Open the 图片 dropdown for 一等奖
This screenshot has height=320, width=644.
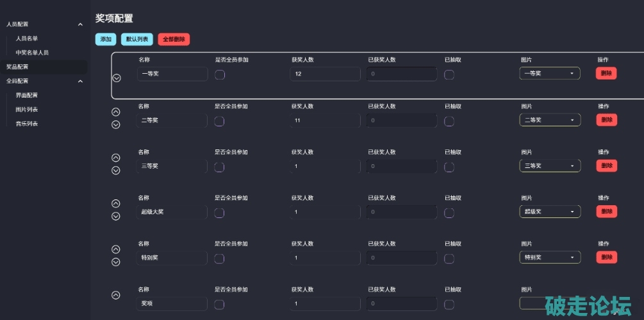(550, 74)
